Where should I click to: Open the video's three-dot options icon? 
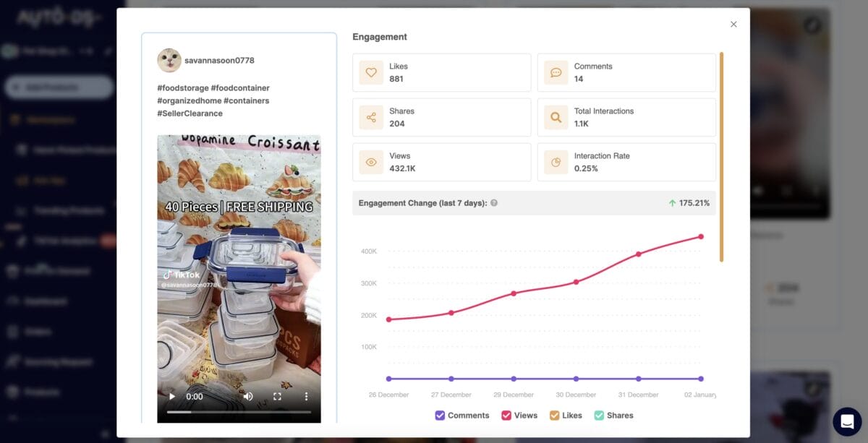pos(305,396)
